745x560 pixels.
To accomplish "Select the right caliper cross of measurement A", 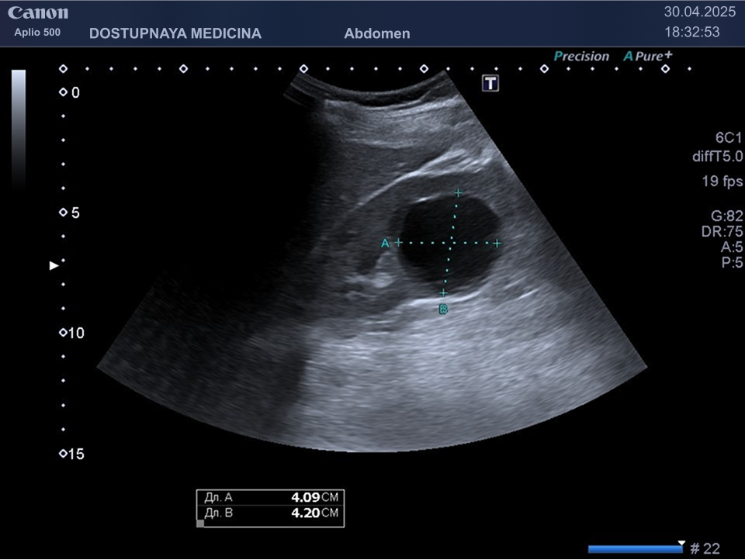I will click(497, 244).
